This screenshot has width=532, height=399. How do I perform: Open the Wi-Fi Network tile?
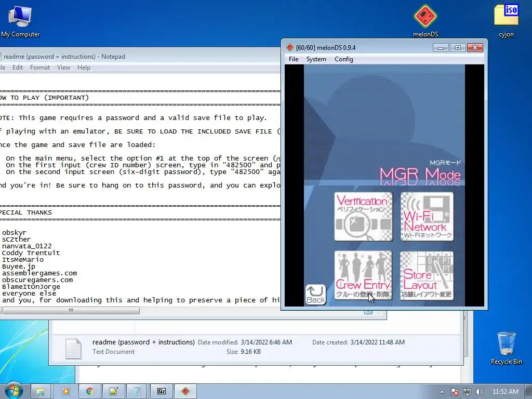coord(427,217)
